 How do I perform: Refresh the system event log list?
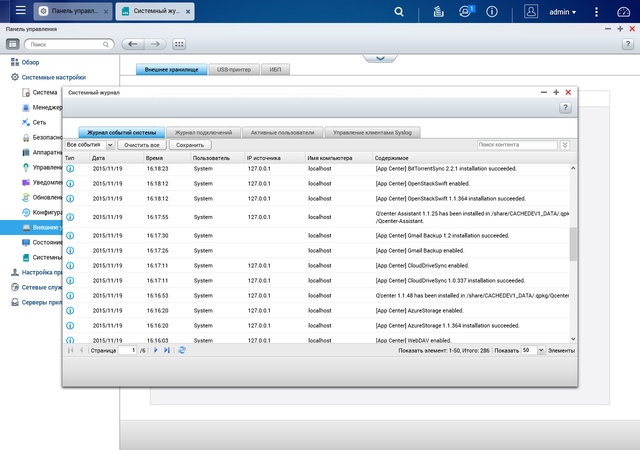(x=182, y=351)
